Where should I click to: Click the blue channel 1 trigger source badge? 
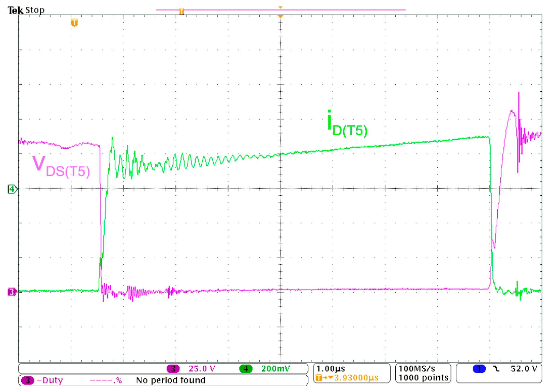click(479, 369)
